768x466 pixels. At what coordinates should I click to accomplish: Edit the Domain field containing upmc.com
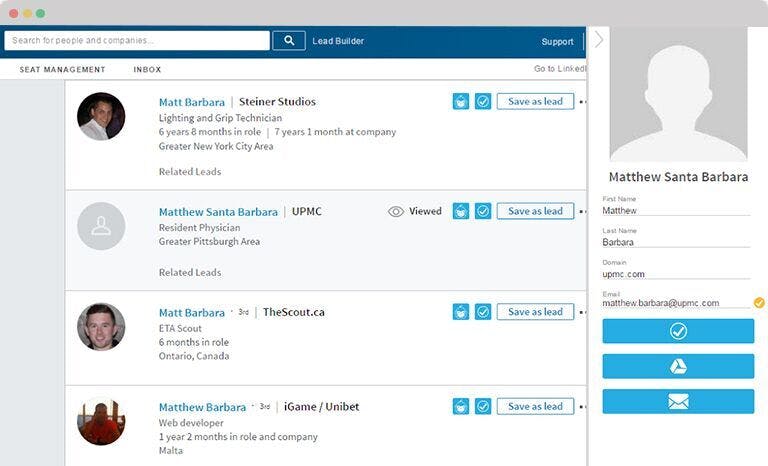[676, 274]
